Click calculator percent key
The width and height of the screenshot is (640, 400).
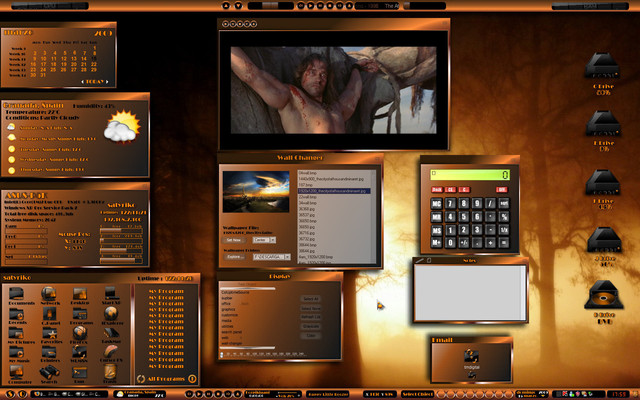point(504,216)
